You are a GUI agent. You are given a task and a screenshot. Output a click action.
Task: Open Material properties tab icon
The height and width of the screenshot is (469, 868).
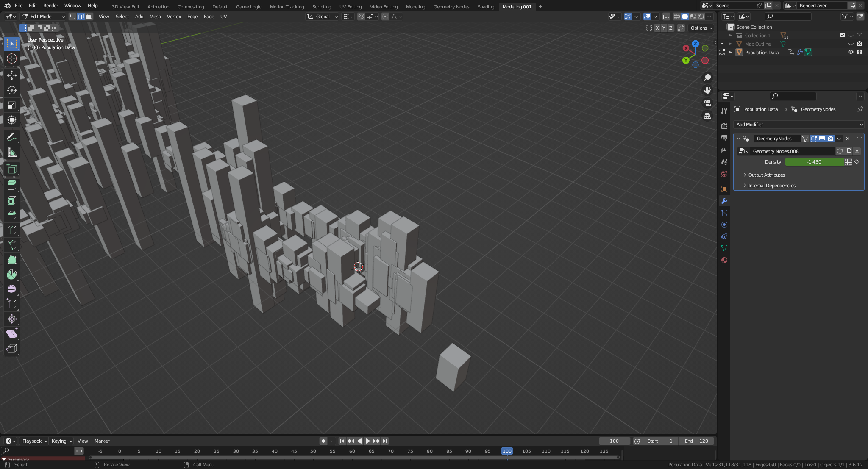[724, 260]
